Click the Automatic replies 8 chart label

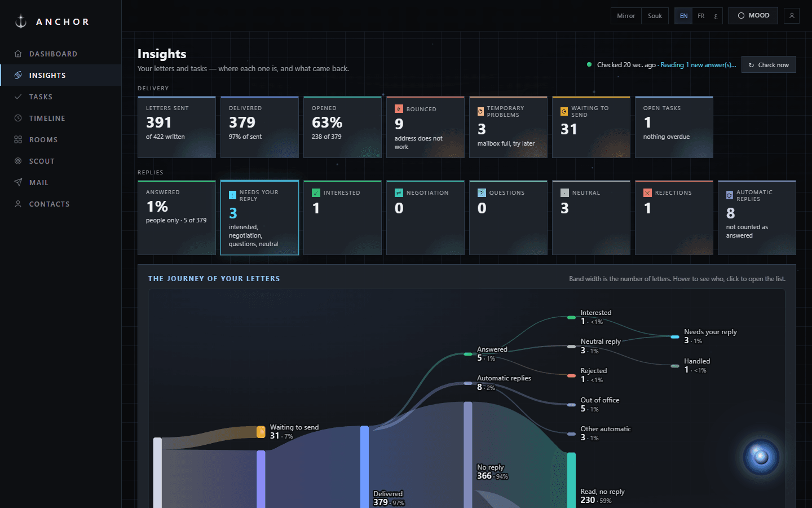[x=504, y=383]
